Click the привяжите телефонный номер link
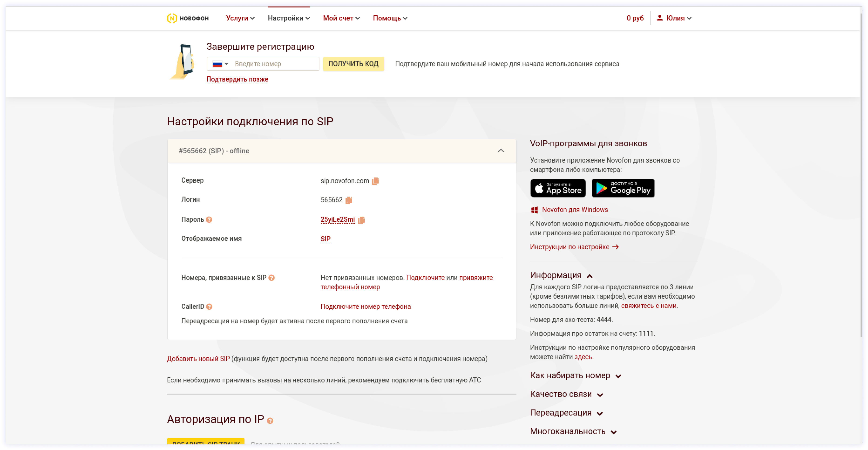Image resolution: width=868 pixels, height=450 pixels. point(407,283)
